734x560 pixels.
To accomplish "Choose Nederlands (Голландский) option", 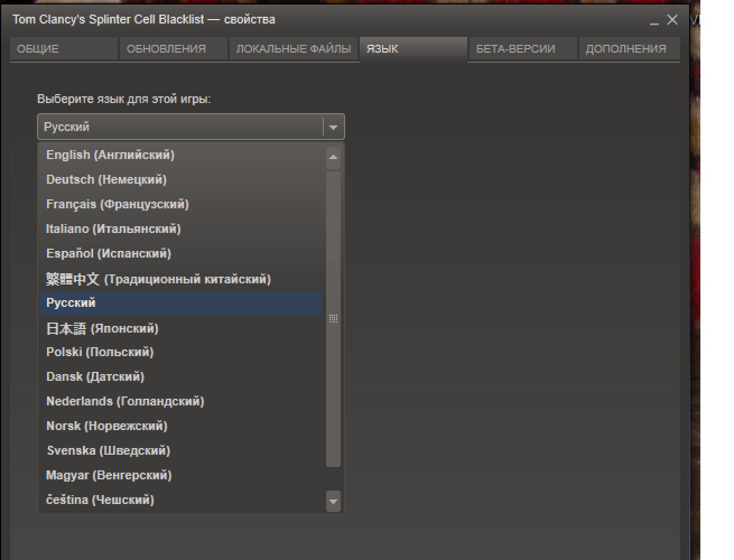I will coord(180,402).
